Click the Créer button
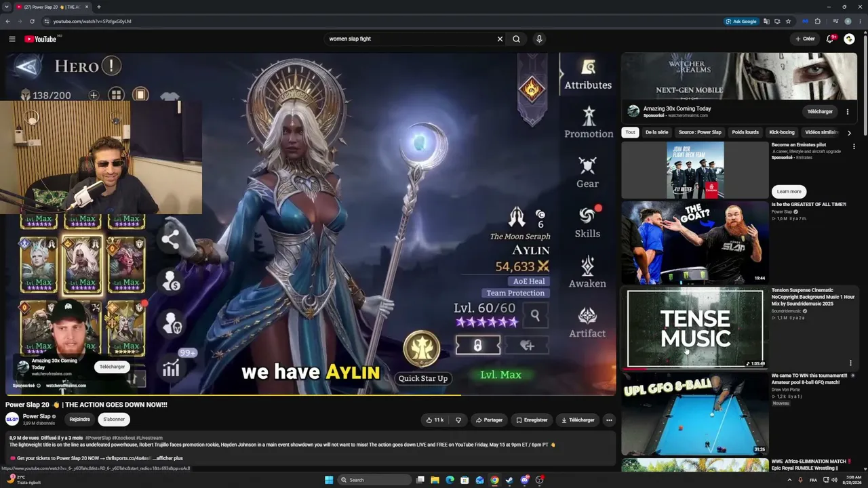The image size is (868, 488). (805, 39)
